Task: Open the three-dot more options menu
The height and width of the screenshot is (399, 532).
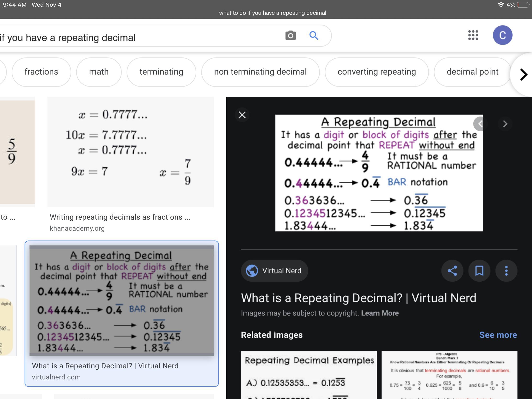Action: (x=506, y=271)
